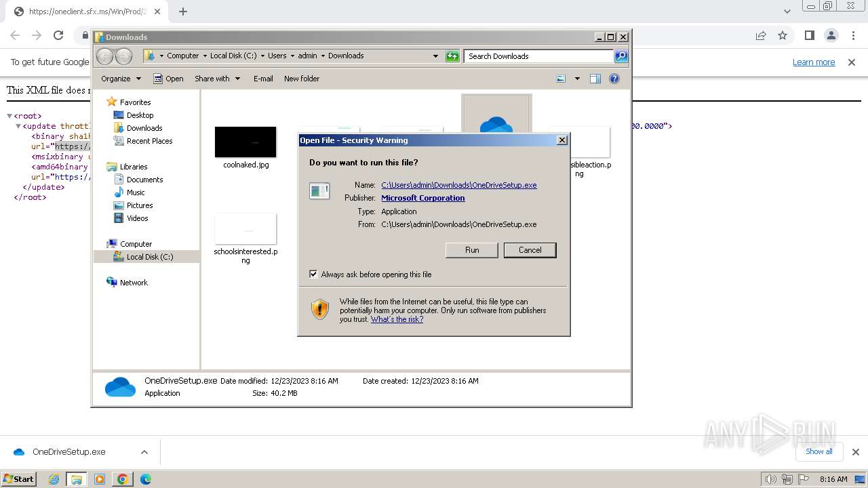Click Show all downloads button
Viewport: 868px width, 488px height.
point(818,451)
